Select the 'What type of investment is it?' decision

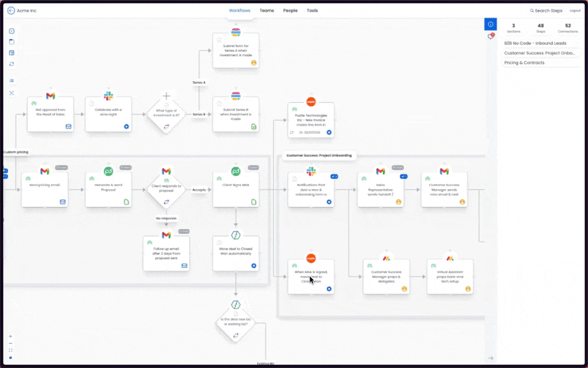tap(166, 115)
